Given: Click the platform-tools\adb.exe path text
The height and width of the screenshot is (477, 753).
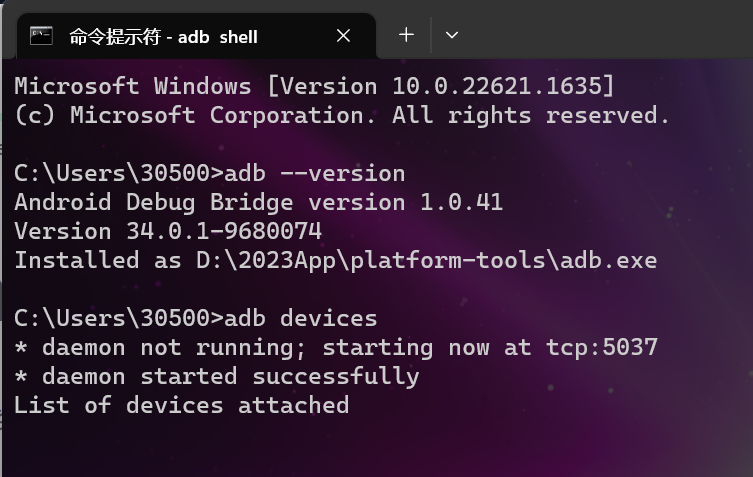Looking at the screenshot, I should [x=504, y=260].
